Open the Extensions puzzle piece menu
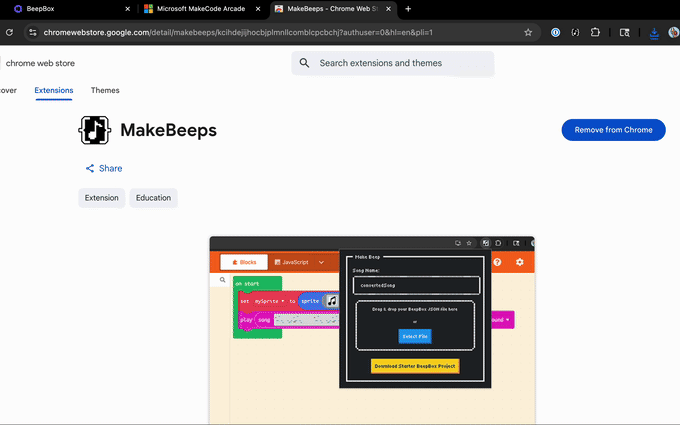680x425 pixels. 596,32
